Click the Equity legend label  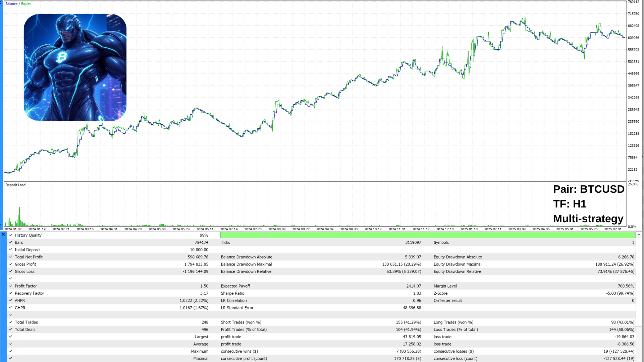(26, 4)
